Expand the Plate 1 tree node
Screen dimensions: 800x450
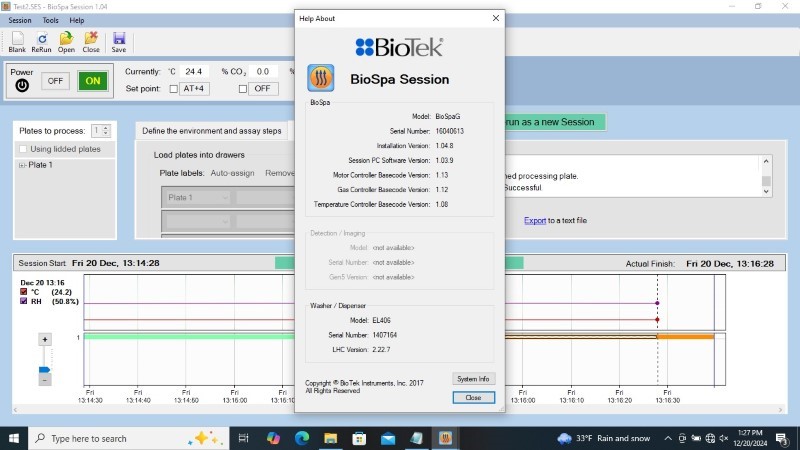click(22, 165)
